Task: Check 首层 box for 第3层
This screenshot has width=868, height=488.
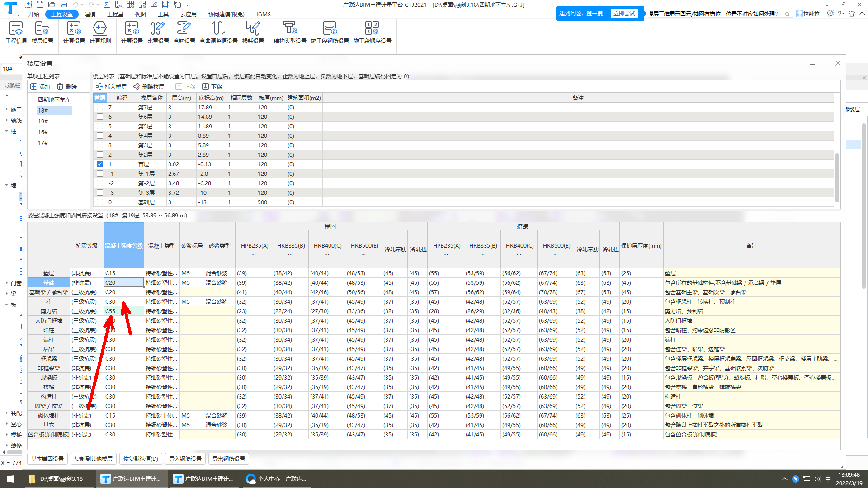Action: tap(100, 145)
